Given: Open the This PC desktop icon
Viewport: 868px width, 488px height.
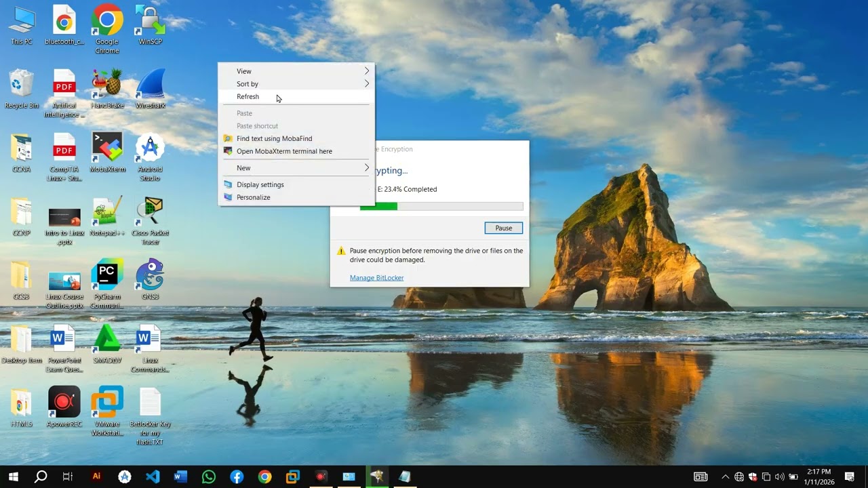Looking at the screenshot, I should tap(21, 26).
